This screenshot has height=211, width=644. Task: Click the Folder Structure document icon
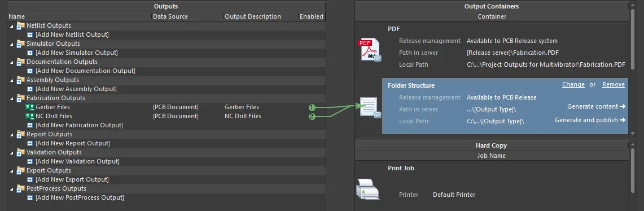(x=370, y=107)
